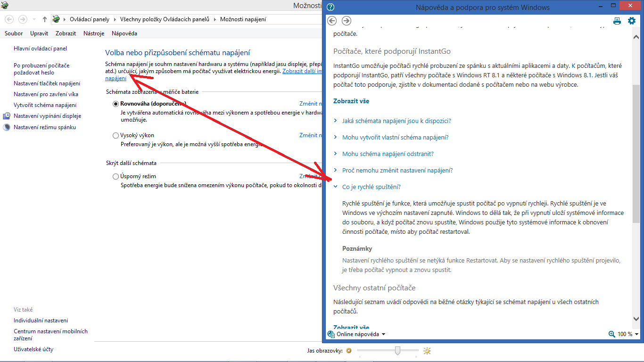This screenshot has height=362, width=644.
Task: Open Nastavení vypínání displeje link
Action: 48,116
